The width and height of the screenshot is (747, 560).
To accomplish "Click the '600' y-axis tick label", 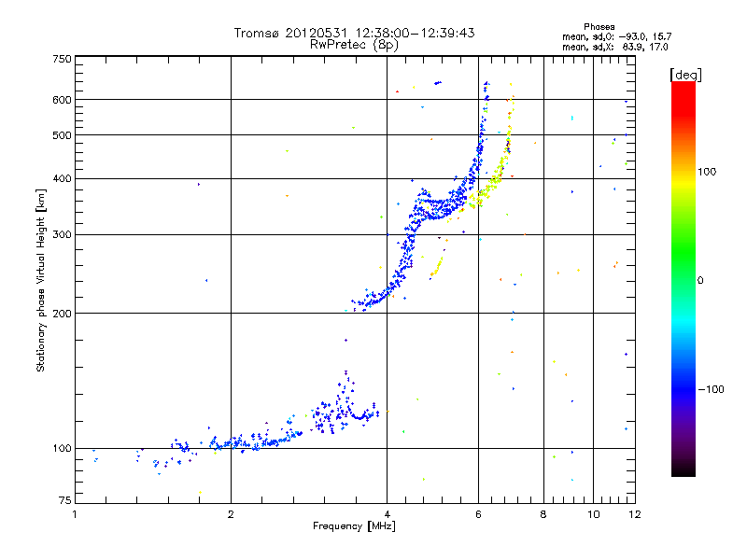I will pyautogui.click(x=62, y=100).
